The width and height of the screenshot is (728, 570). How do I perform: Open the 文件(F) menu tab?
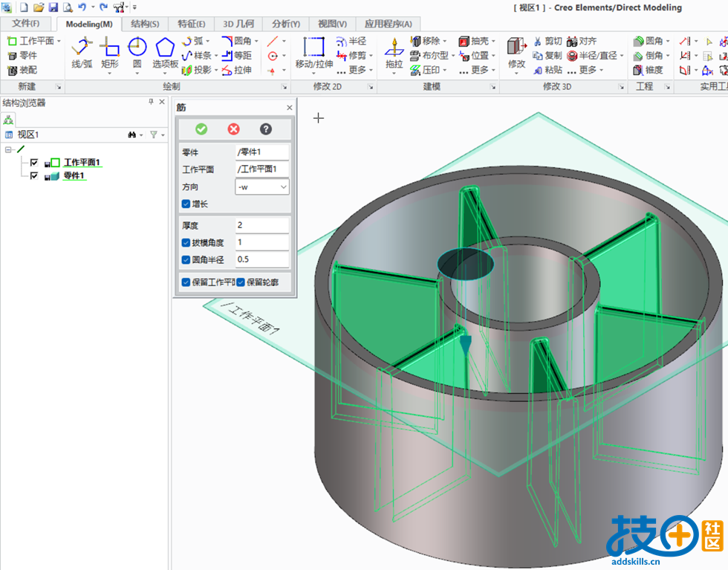coord(26,24)
